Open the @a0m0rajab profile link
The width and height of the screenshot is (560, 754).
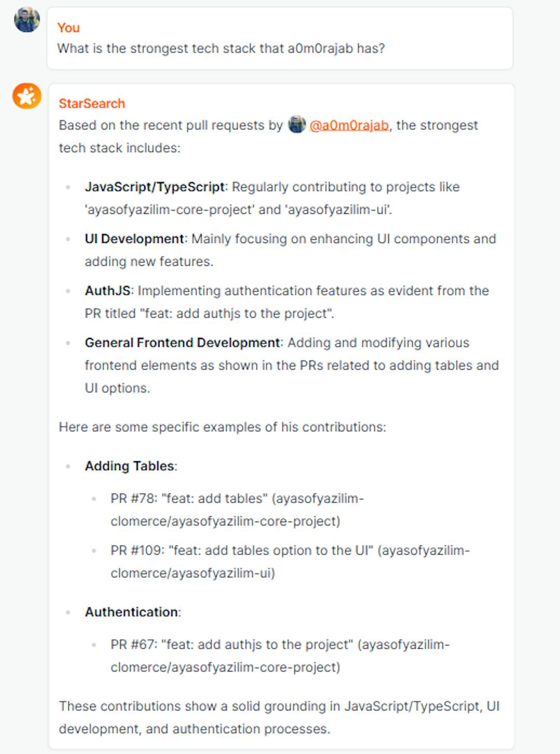pyautogui.click(x=349, y=126)
